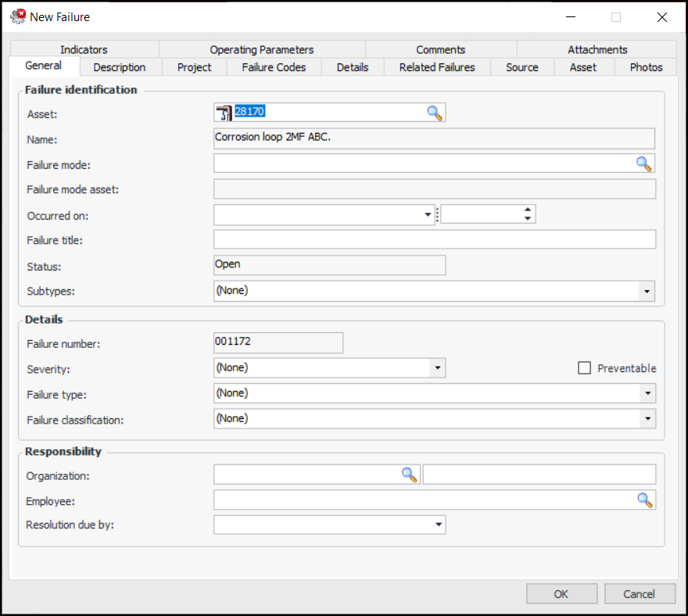Viewport: 688px width, 616px height.
Task: Switch to the Failure Codes tab
Action: coord(274,67)
